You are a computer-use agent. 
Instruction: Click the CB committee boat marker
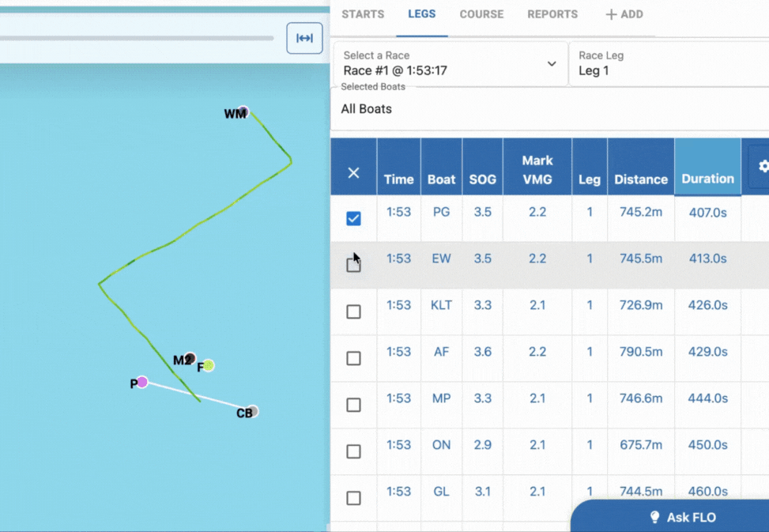(252, 411)
